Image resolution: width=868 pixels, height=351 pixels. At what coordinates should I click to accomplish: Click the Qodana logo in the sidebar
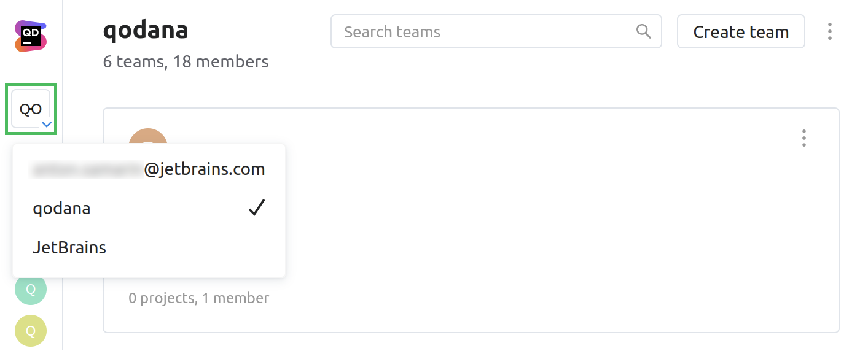(31, 36)
